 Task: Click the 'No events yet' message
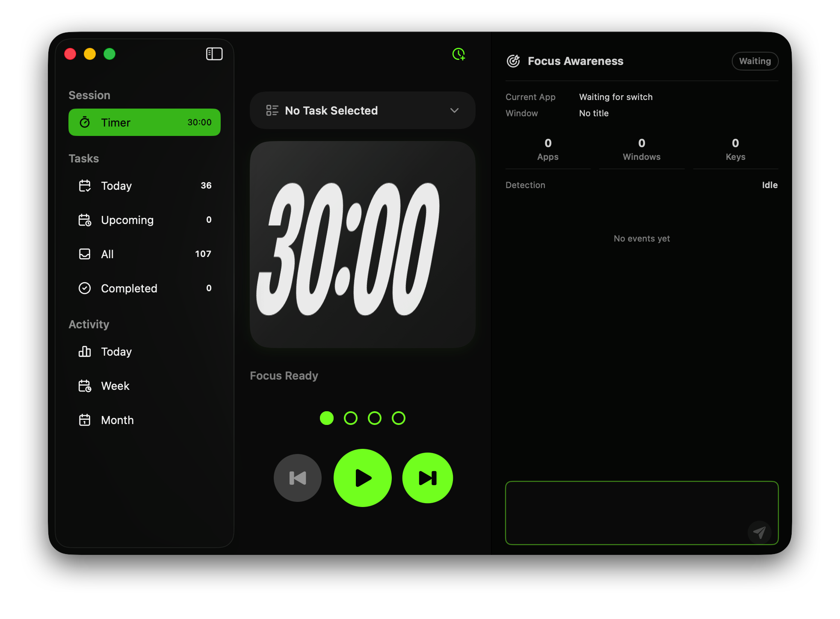[x=642, y=239]
